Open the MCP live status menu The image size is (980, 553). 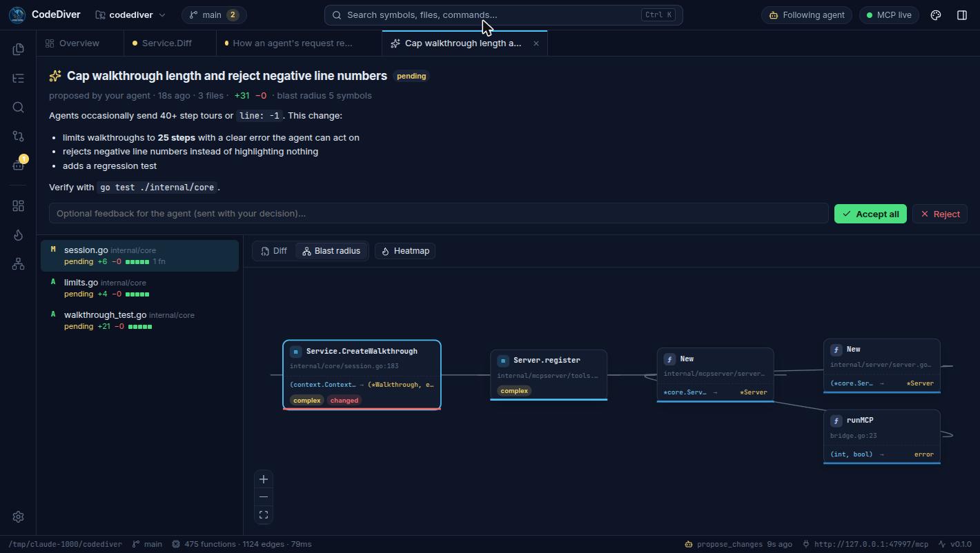tap(889, 14)
